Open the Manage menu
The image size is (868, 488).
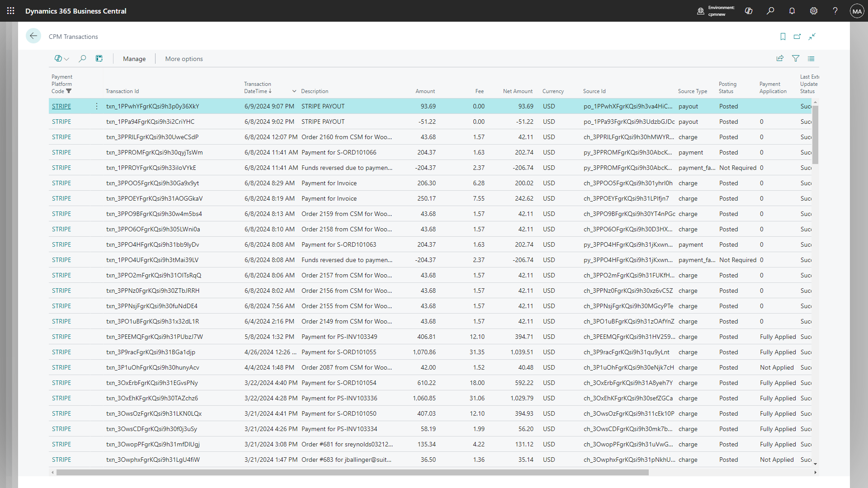point(134,59)
